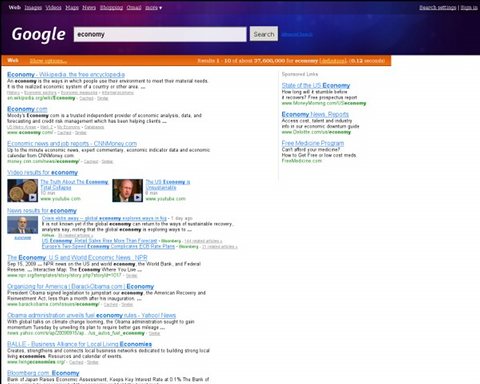Open Organizing for America BarackObama.com Economy result
This screenshot has height=384, width=480.
(81, 287)
